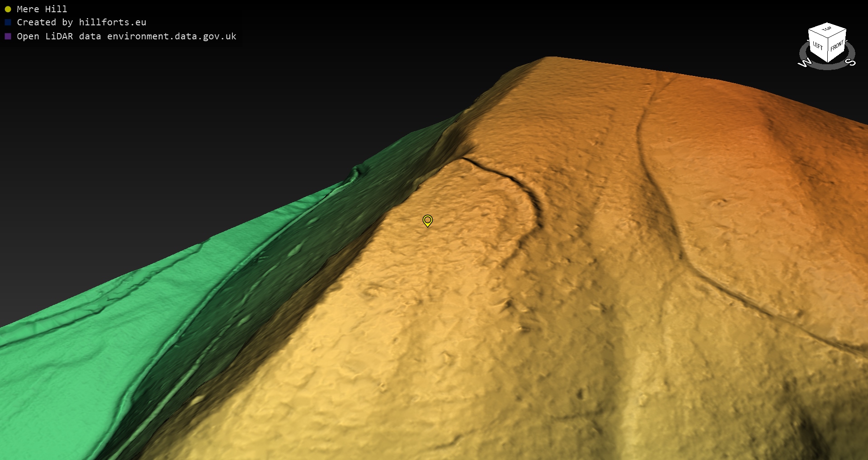This screenshot has height=460, width=868.
Task: Click the W compass letter on the ring
Action: pyautogui.click(x=804, y=63)
